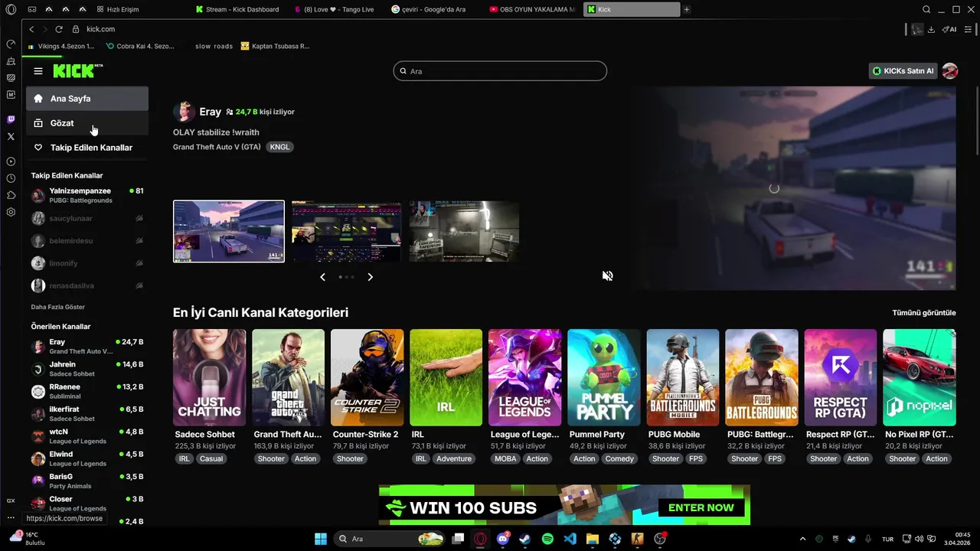Open Elwind recommended channel
This screenshot has width=980, height=551.
(x=87, y=458)
